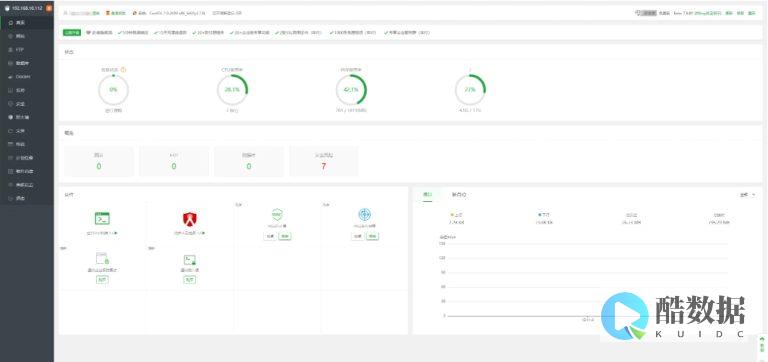Click the memory gauge showing 42.1%
Viewport: 768px width, 362px height.
[x=351, y=90]
